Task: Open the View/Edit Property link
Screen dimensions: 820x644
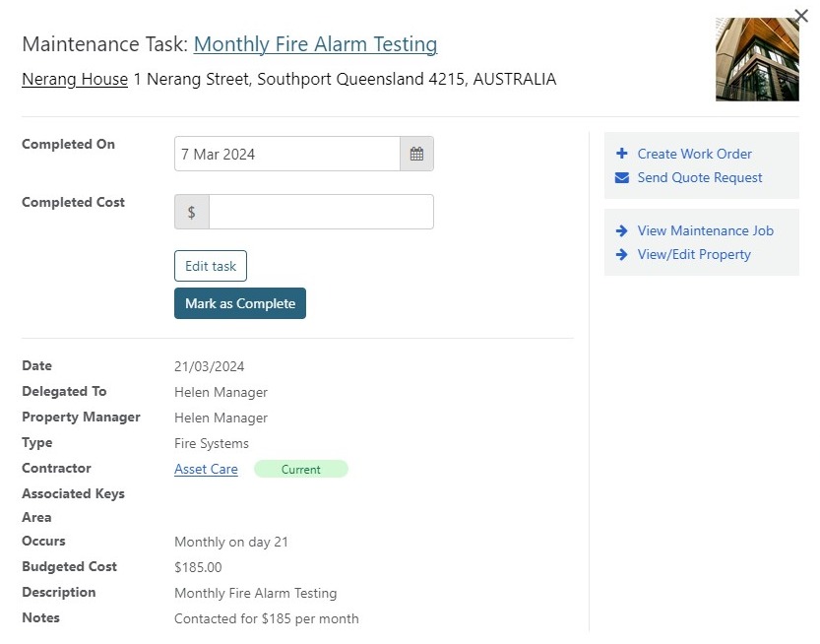Action: point(693,255)
